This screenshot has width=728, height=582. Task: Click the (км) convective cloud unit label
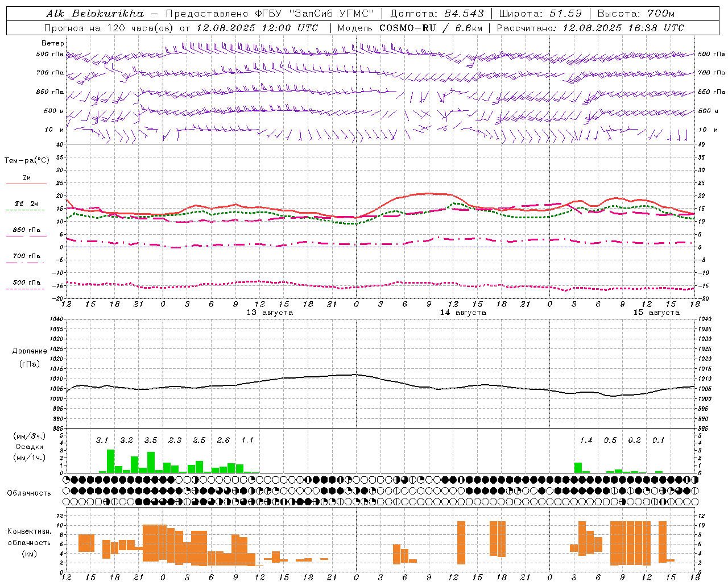[x=30, y=554]
